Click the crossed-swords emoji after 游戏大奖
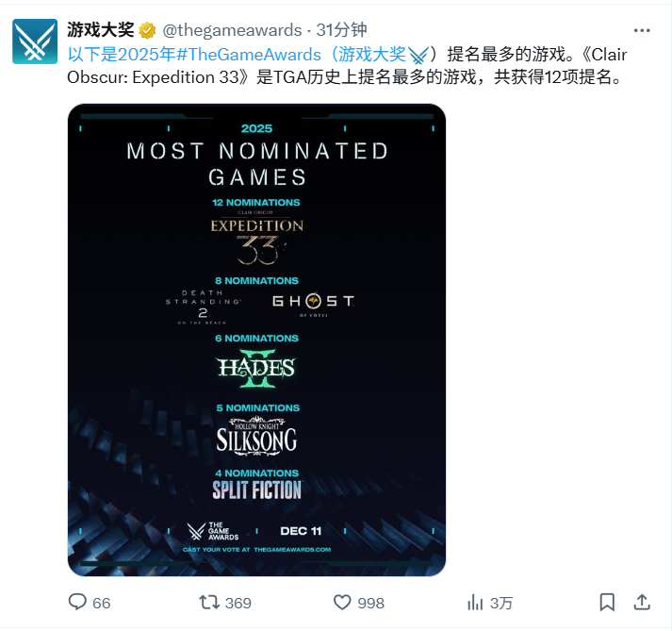The image size is (672, 631). coord(418,55)
